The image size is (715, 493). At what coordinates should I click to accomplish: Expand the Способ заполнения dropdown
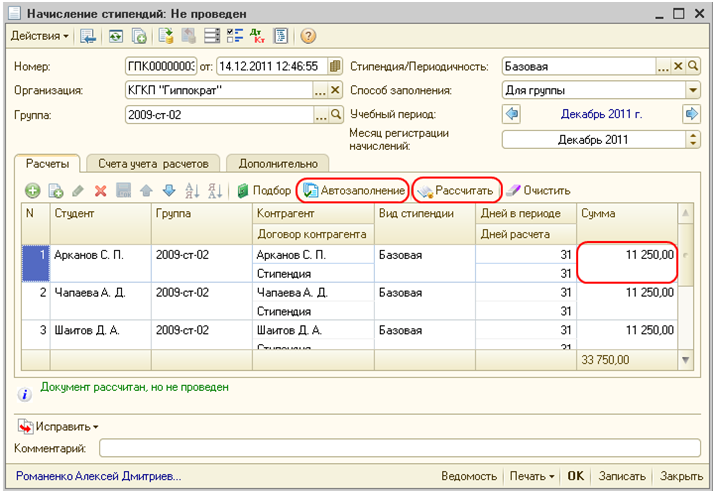tap(692, 91)
